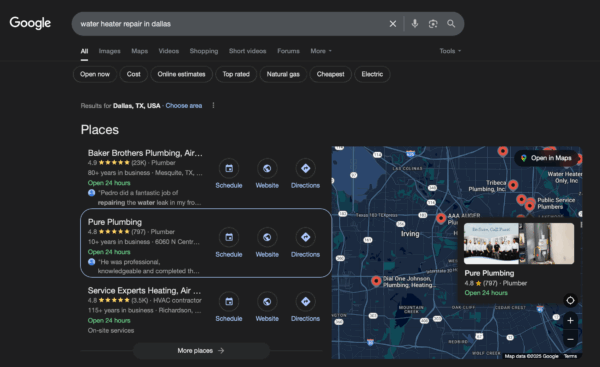Toggle Natural gas filter chip
The height and width of the screenshot is (367, 600).
tap(283, 74)
